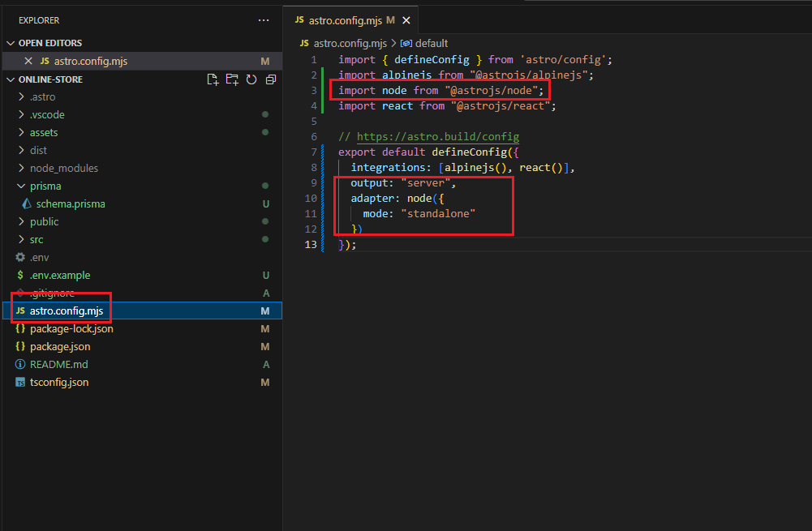Click info icon beside README.md

pyautogui.click(x=20, y=364)
